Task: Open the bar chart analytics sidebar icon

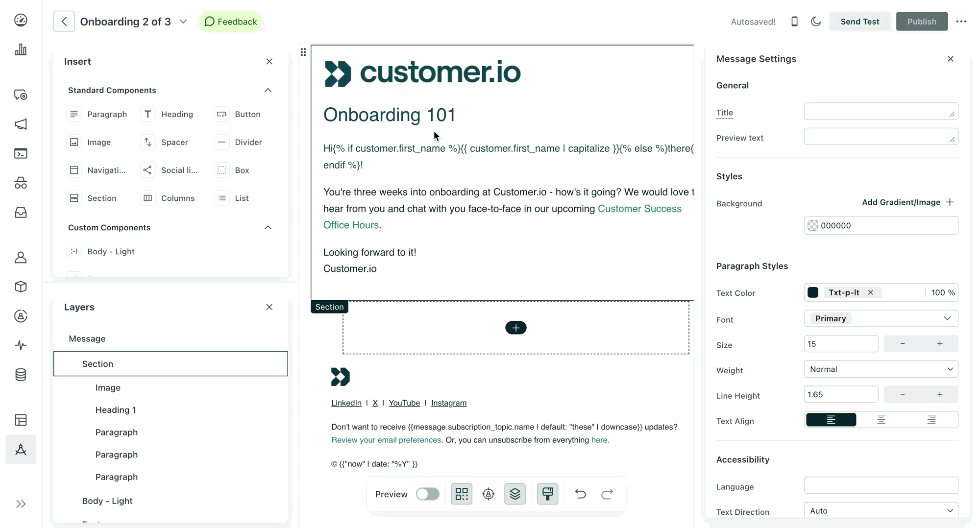Action: click(21, 49)
